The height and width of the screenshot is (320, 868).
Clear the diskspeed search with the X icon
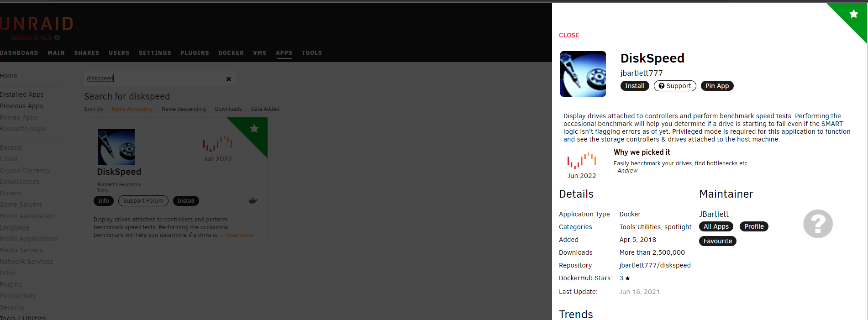[229, 79]
